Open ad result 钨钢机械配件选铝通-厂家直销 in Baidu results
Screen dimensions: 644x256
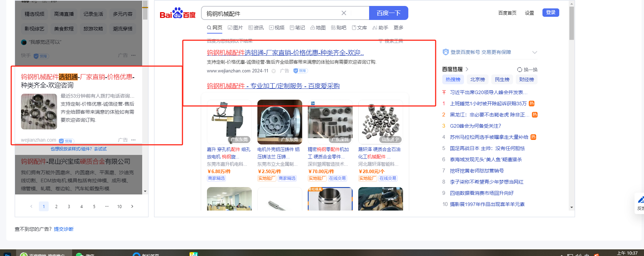tap(285, 53)
